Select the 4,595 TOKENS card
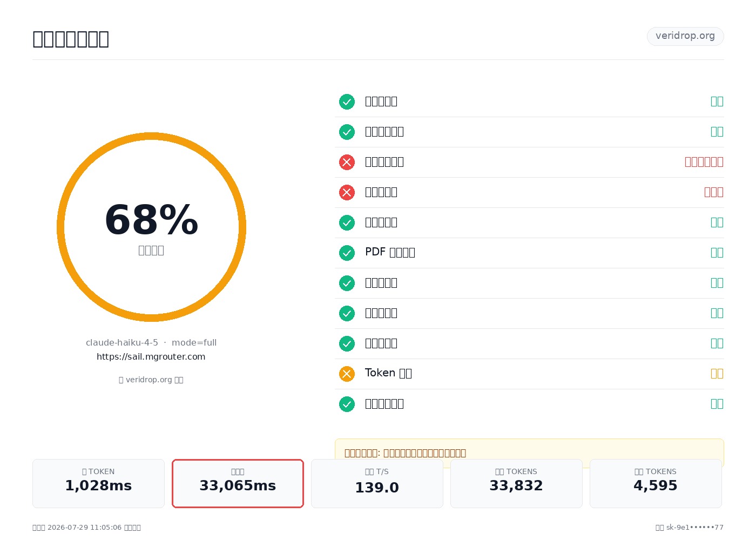 [x=656, y=483]
